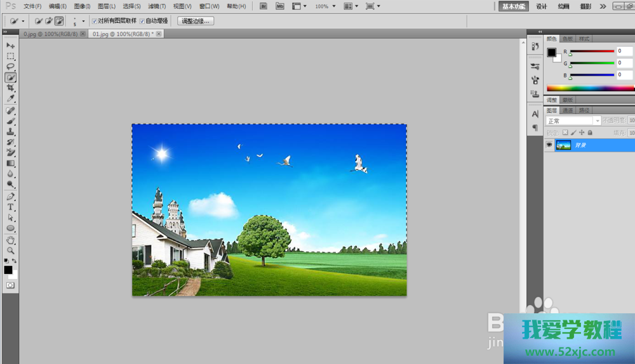Image resolution: width=635 pixels, height=364 pixels.
Task: Open the brush size picker dropdown
Action: pos(83,21)
